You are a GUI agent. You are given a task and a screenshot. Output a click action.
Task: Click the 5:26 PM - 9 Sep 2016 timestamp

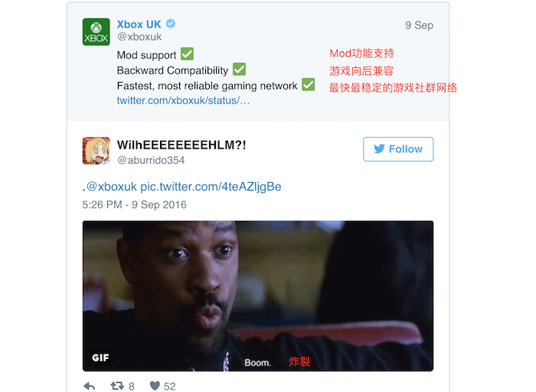134,204
